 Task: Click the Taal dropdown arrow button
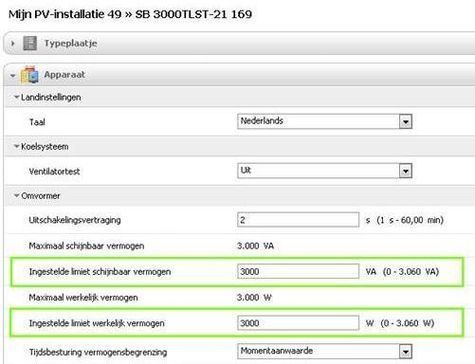click(x=406, y=122)
